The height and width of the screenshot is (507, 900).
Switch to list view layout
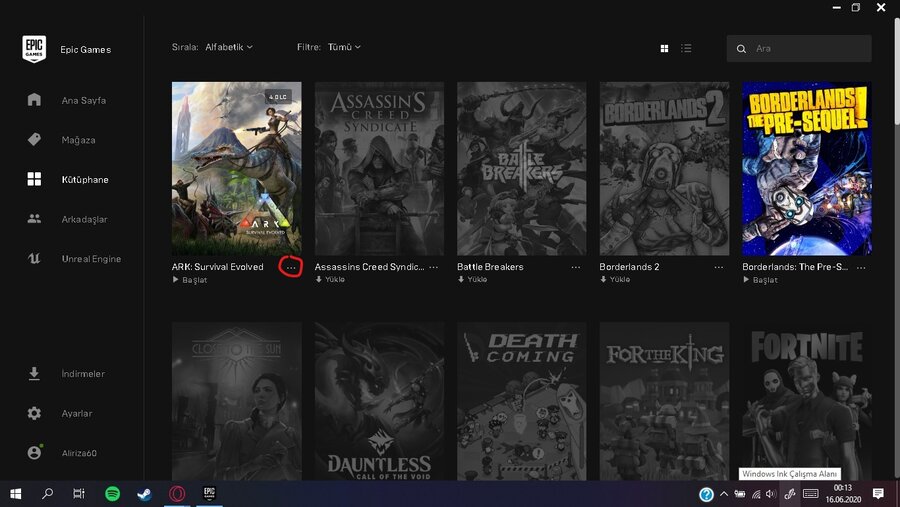(x=686, y=48)
